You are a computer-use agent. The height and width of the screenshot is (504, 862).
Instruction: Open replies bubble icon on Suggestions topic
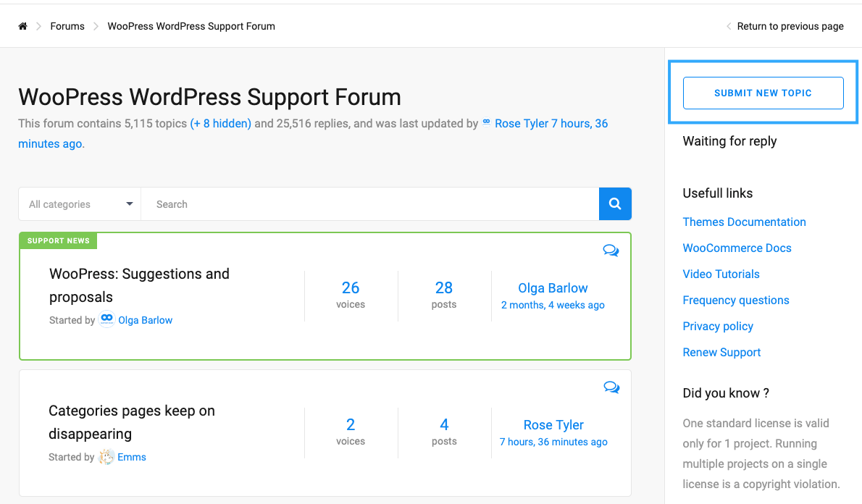click(x=611, y=251)
